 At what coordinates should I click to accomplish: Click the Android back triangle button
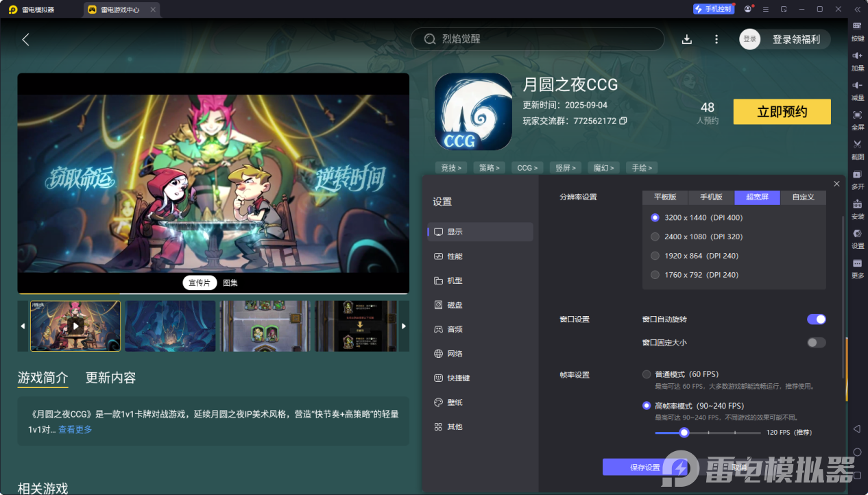pyautogui.click(x=857, y=428)
